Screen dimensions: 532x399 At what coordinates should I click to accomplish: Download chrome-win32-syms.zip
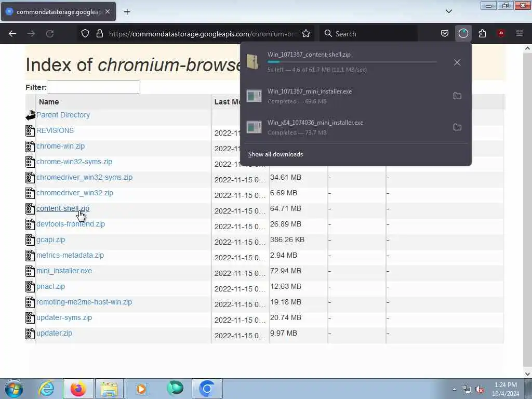point(74,162)
